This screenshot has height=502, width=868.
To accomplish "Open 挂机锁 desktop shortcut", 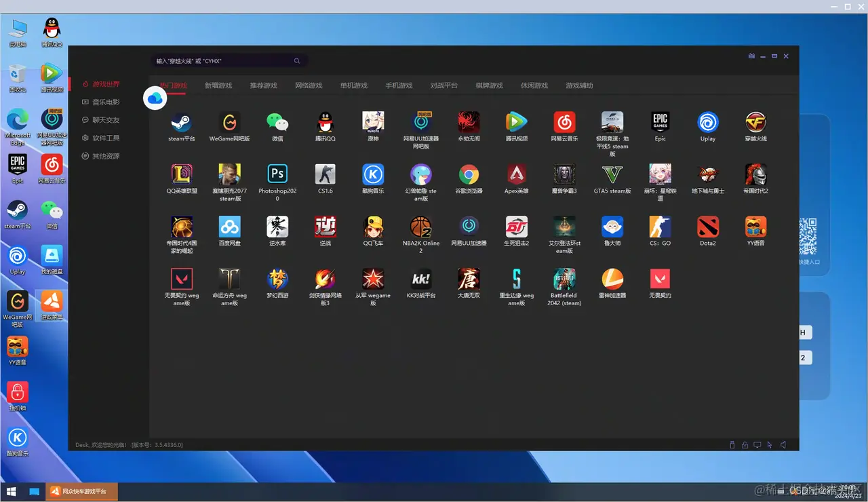I will click(x=18, y=397).
